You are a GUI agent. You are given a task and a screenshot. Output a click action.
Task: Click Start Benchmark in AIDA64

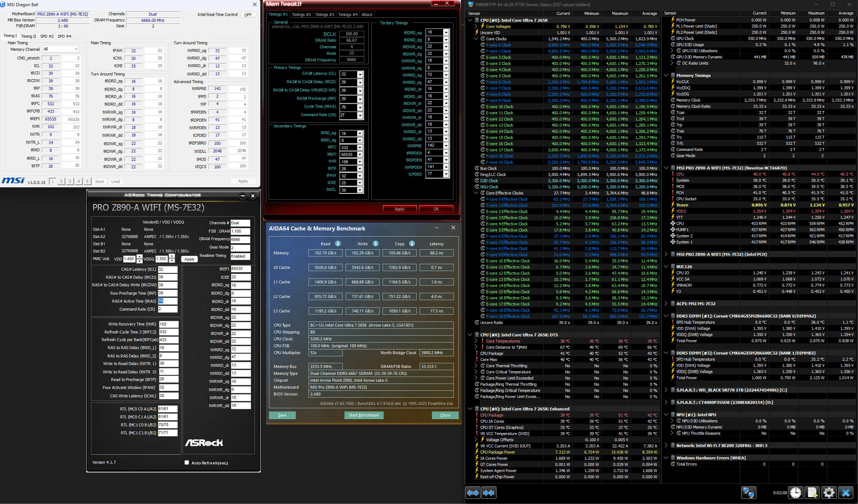(x=364, y=415)
